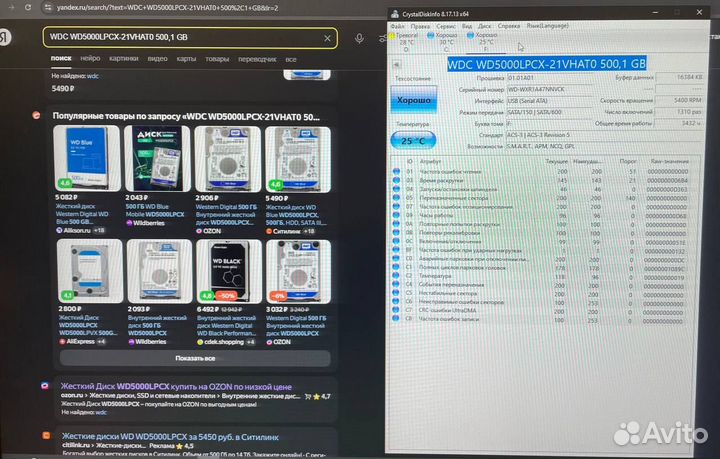Switch to the карты tab in Yandex
720x459 pixels.
tap(186, 59)
